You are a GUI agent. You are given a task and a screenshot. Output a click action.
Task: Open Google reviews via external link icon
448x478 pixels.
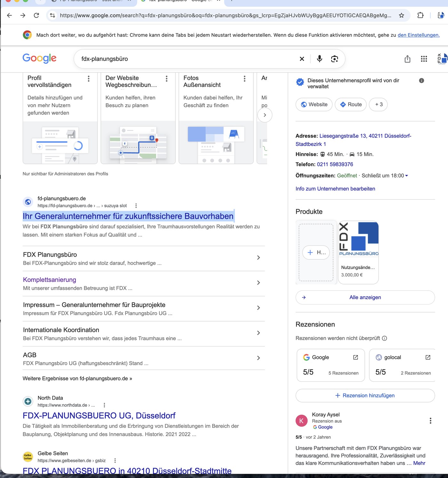tap(356, 357)
